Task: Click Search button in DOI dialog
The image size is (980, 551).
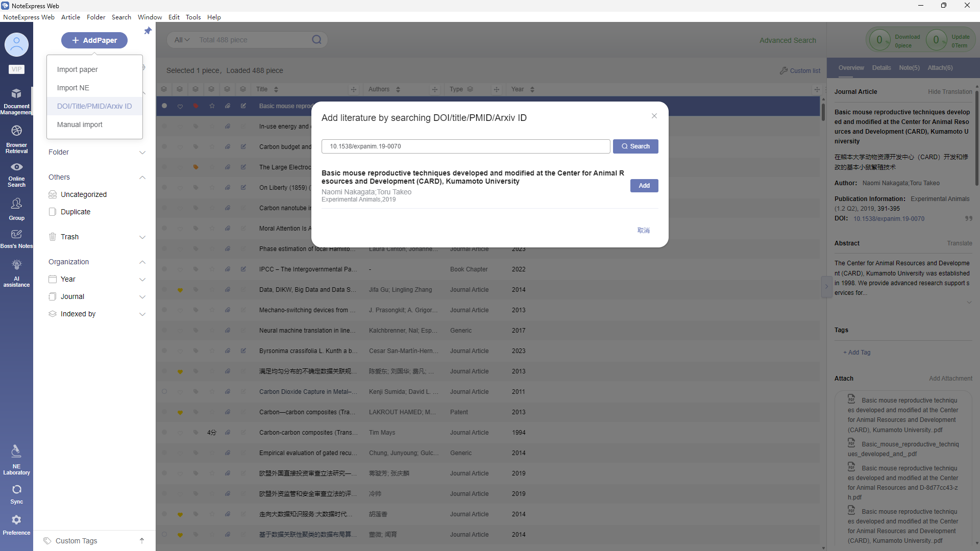Action: tap(635, 146)
